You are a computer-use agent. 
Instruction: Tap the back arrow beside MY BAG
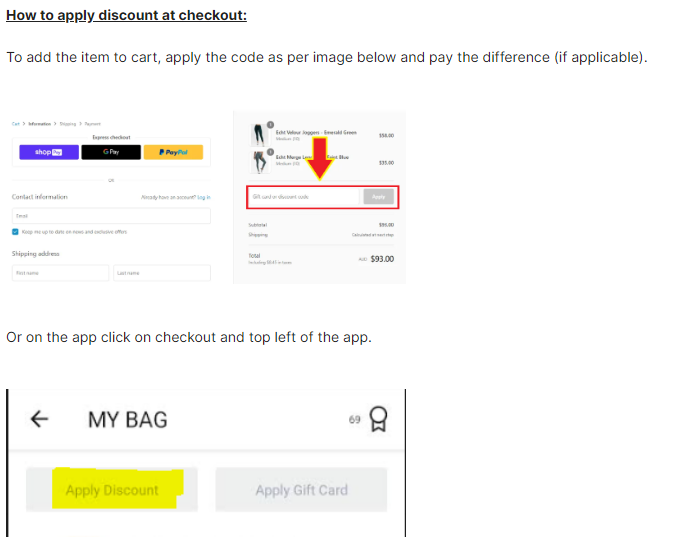[39, 419]
